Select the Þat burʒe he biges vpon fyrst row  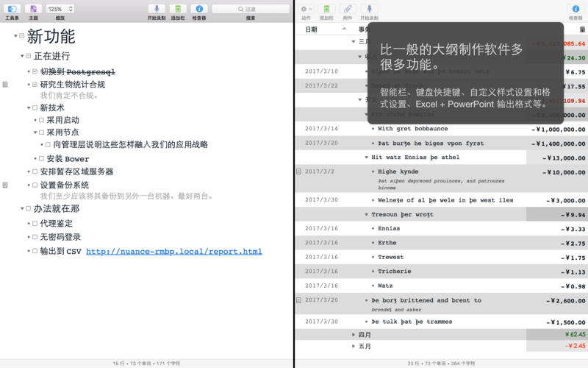click(431, 143)
